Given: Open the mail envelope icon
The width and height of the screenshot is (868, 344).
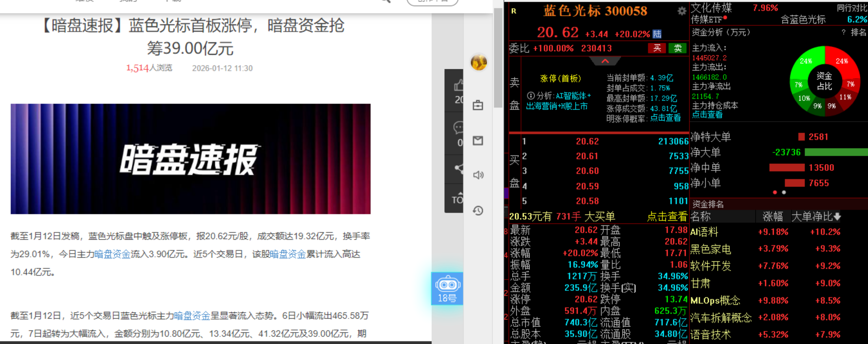Looking at the screenshot, I should tap(478, 140).
